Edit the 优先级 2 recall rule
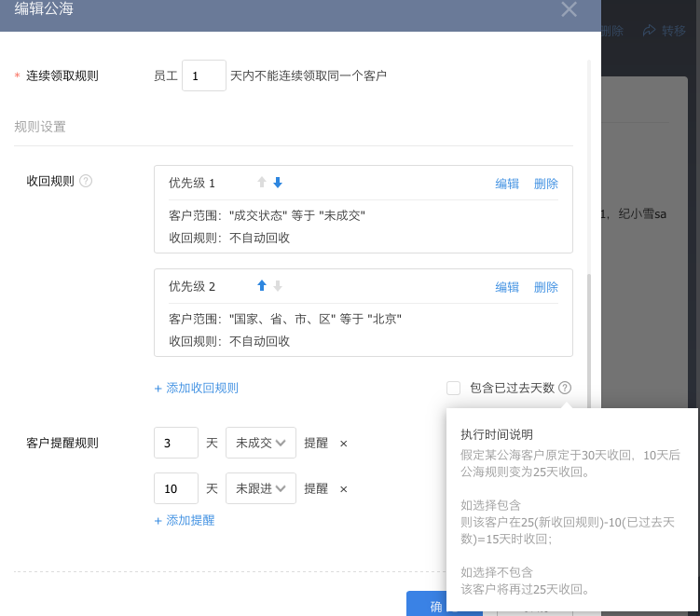 [507, 287]
